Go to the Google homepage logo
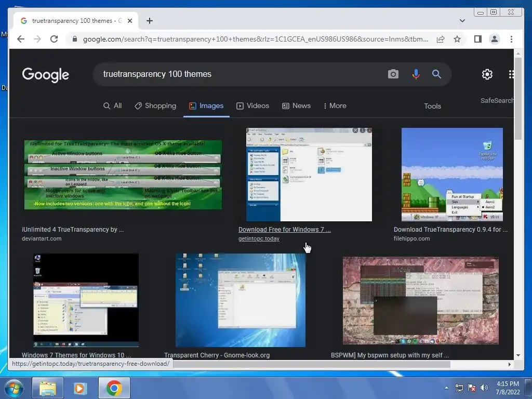Image resolution: width=532 pixels, height=399 pixels. [46, 75]
